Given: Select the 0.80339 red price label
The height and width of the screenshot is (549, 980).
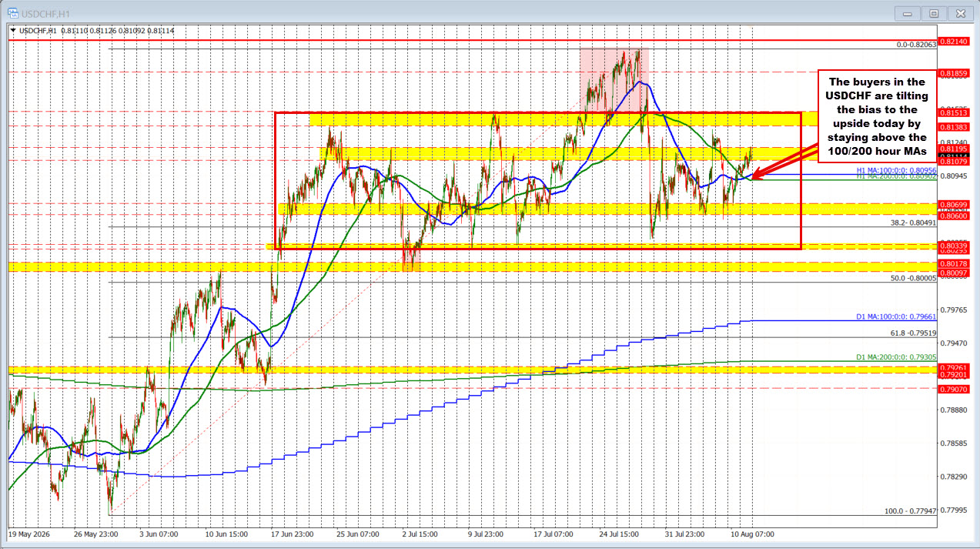Looking at the screenshot, I should (x=952, y=244).
